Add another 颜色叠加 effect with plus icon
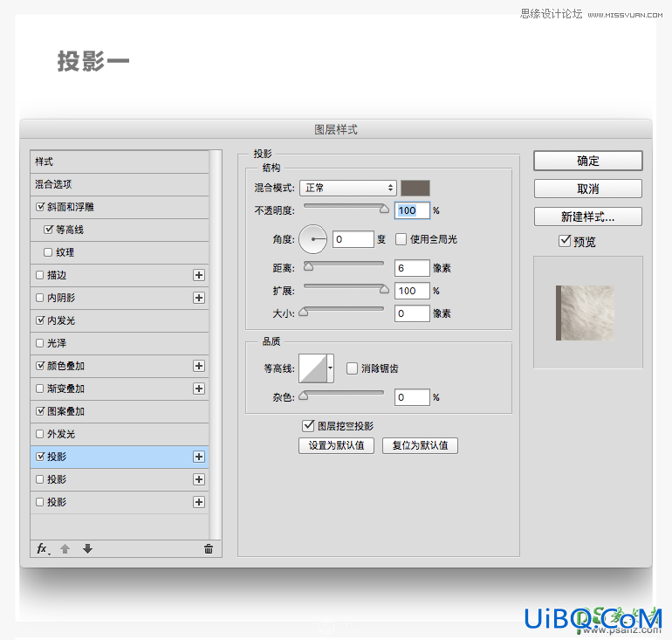The width and height of the screenshot is (672, 640). 199,366
